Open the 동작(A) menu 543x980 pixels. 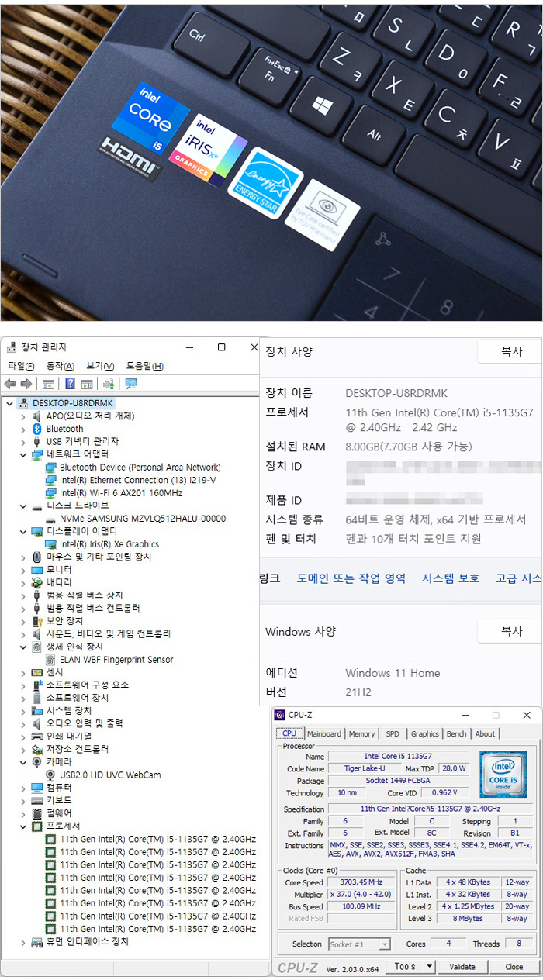tap(61, 366)
